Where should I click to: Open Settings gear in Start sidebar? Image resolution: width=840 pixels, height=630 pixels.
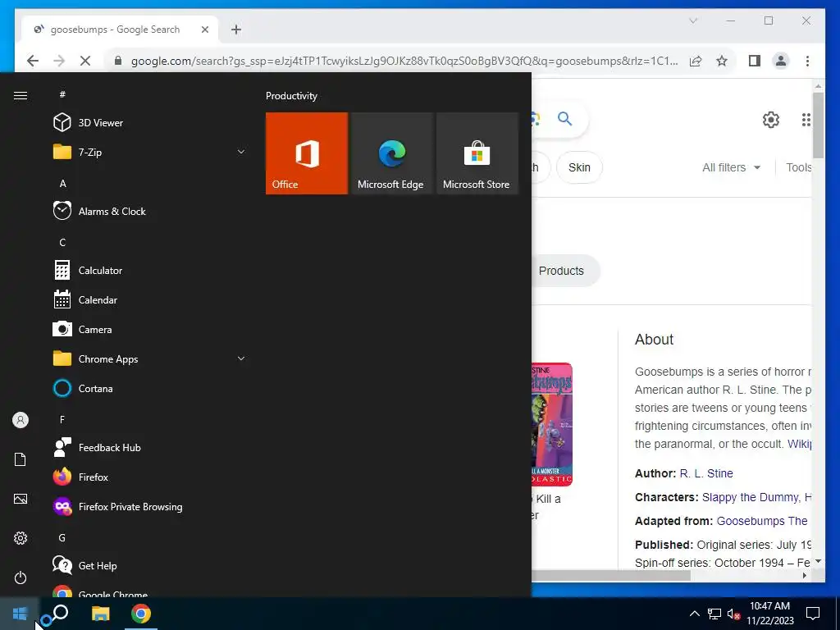[21, 538]
